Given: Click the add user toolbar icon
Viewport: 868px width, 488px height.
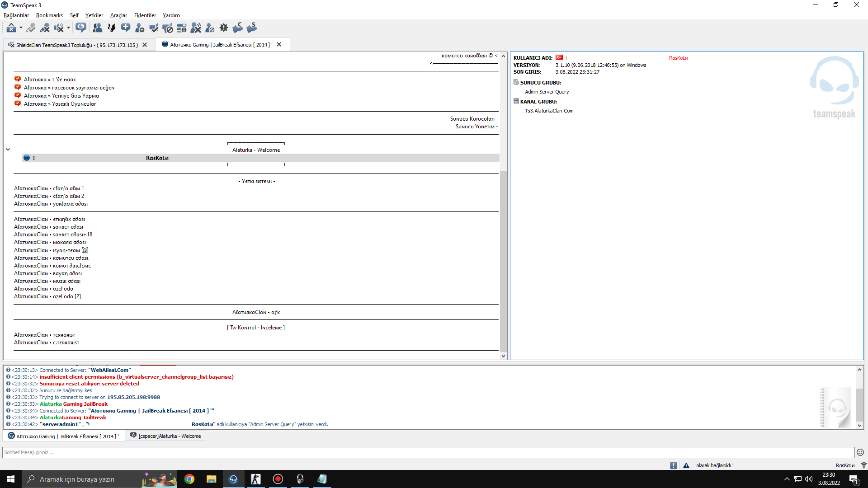Looking at the screenshot, I should point(140,28).
